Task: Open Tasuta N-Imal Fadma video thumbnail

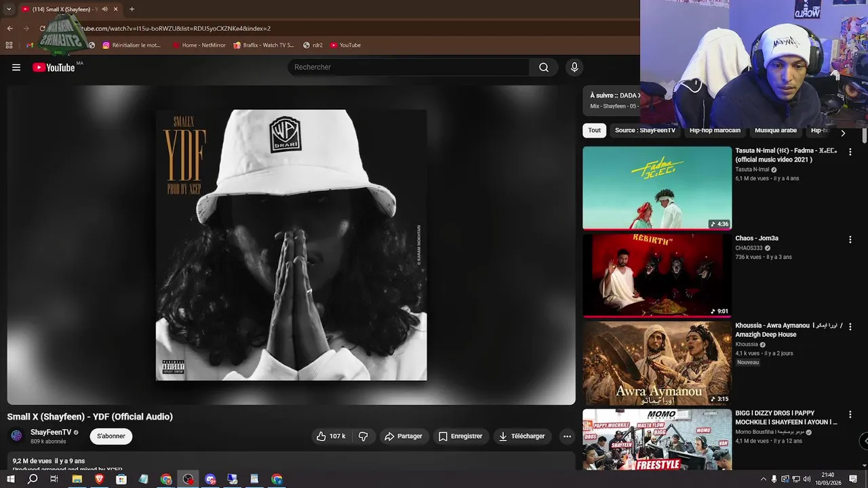Action: tap(657, 188)
